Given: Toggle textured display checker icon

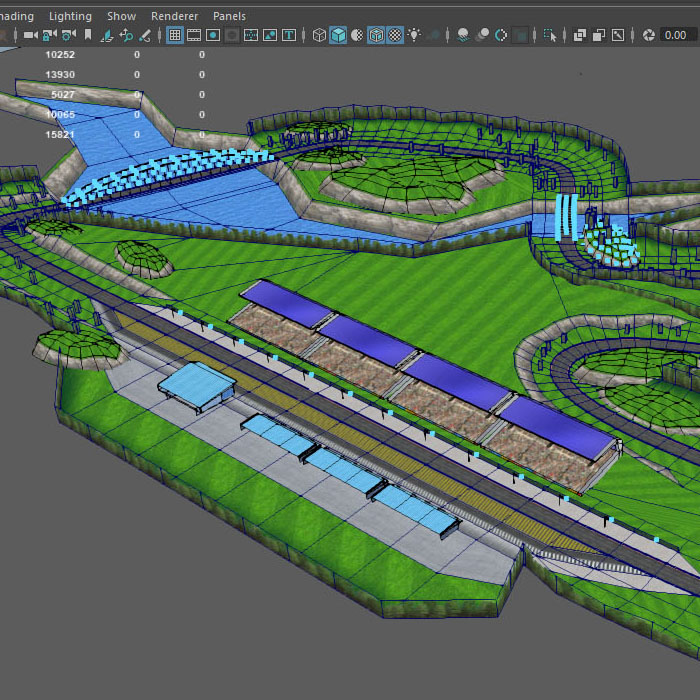Looking at the screenshot, I should coord(395,35).
